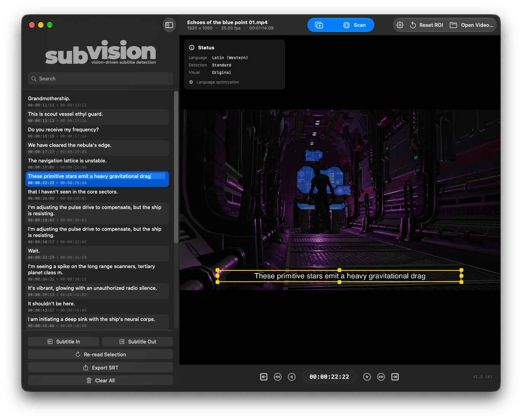Select "that I haven't seen in the core sectors."
Viewport: 522px width, 420px height.
(x=97, y=195)
